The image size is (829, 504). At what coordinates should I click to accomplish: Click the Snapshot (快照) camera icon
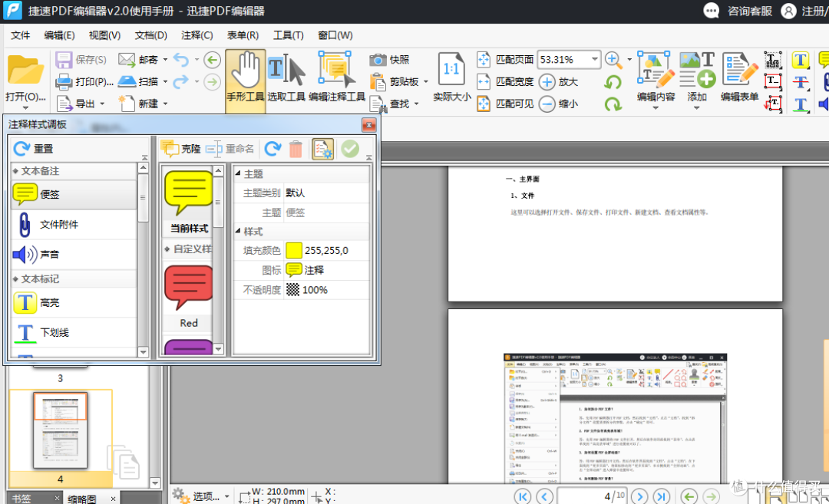378,60
